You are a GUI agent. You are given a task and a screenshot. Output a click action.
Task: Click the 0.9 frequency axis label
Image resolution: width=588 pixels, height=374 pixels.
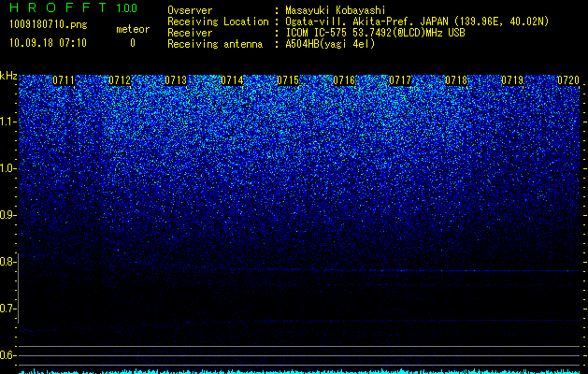click(x=7, y=215)
